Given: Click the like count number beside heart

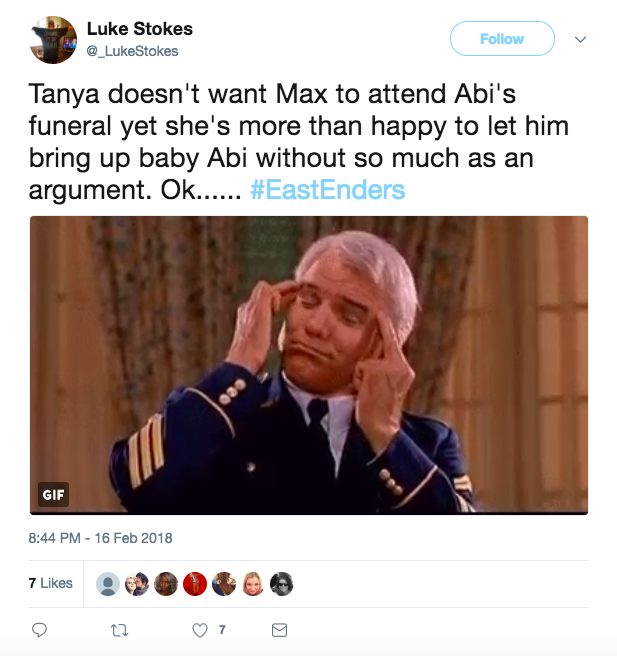Looking at the screenshot, I should coord(222,630).
